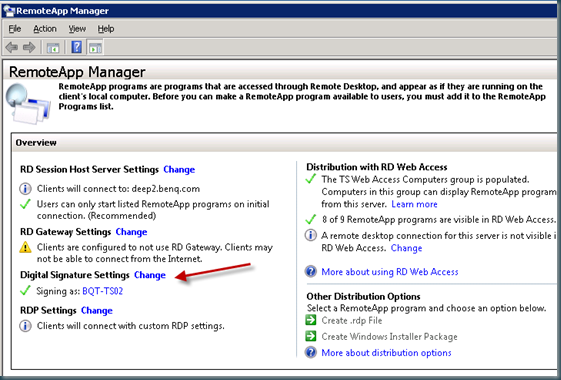Select text 'Clients will connect to: deep2.benq.com'
Screen dimensions: 561x380
pos(118,189)
